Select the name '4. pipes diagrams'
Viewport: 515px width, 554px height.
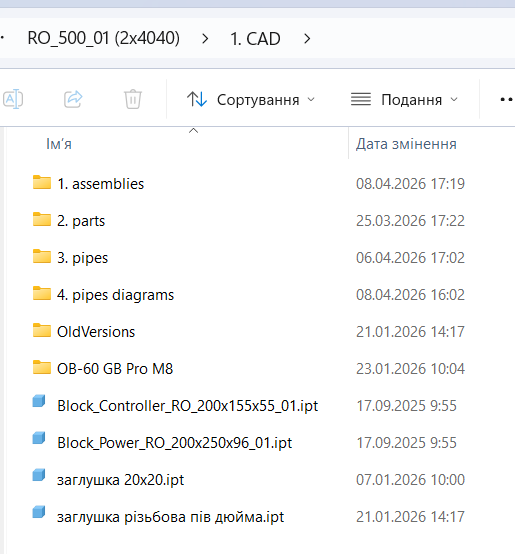[116, 295]
